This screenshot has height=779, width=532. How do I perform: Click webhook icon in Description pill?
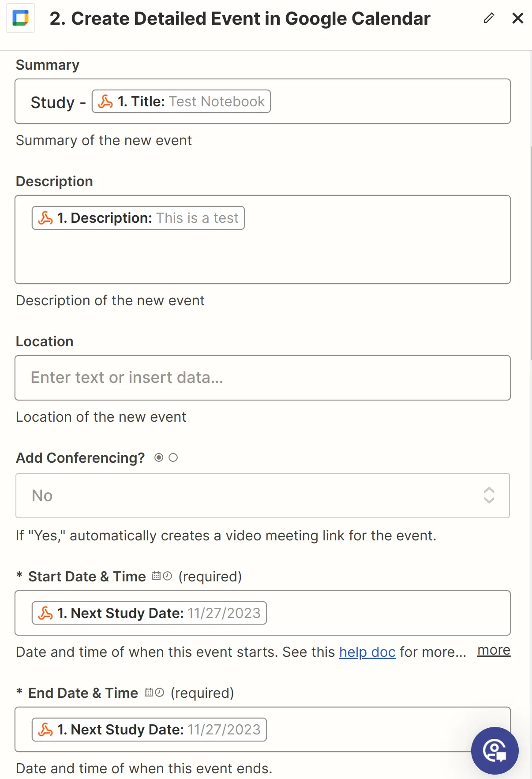point(45,218)
